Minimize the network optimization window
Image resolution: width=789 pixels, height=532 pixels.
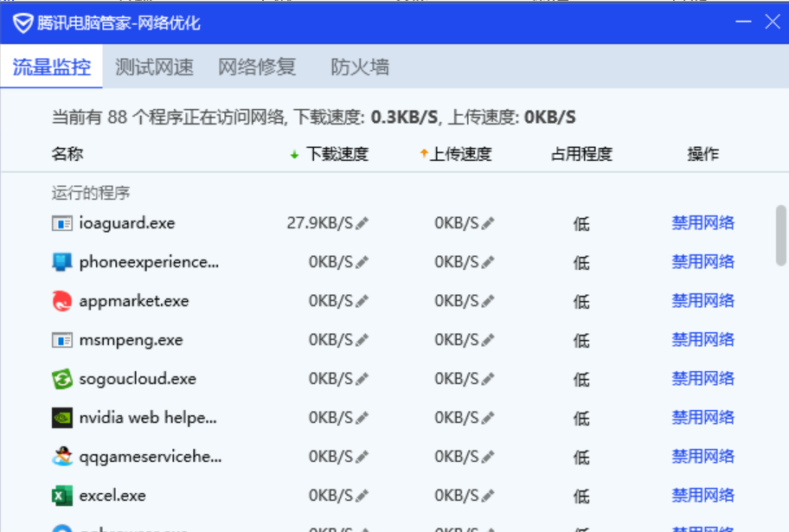click(742, 22)
